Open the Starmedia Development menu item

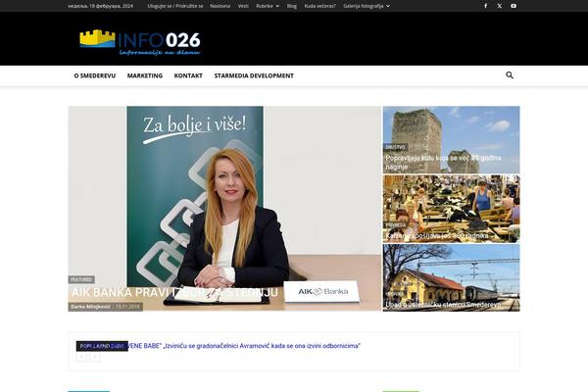pos(254,75)
